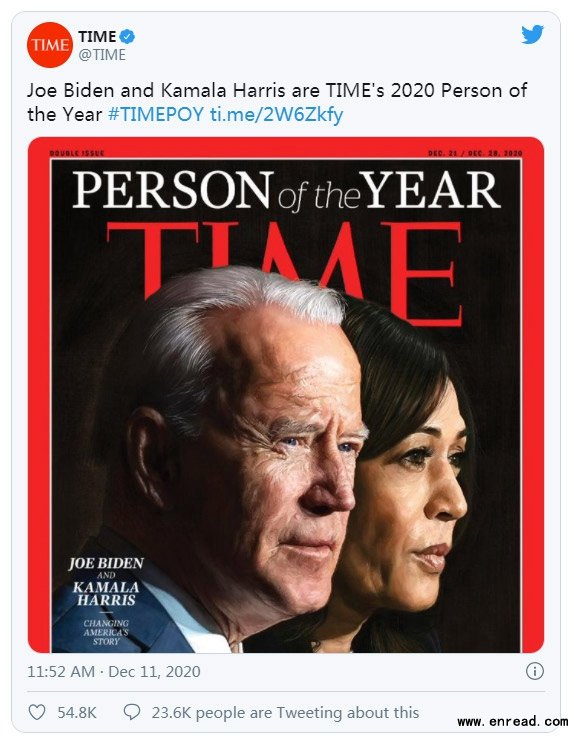574x740 pixels.
Task: Click the reply speech bubble icon
Action: (132, 712)
